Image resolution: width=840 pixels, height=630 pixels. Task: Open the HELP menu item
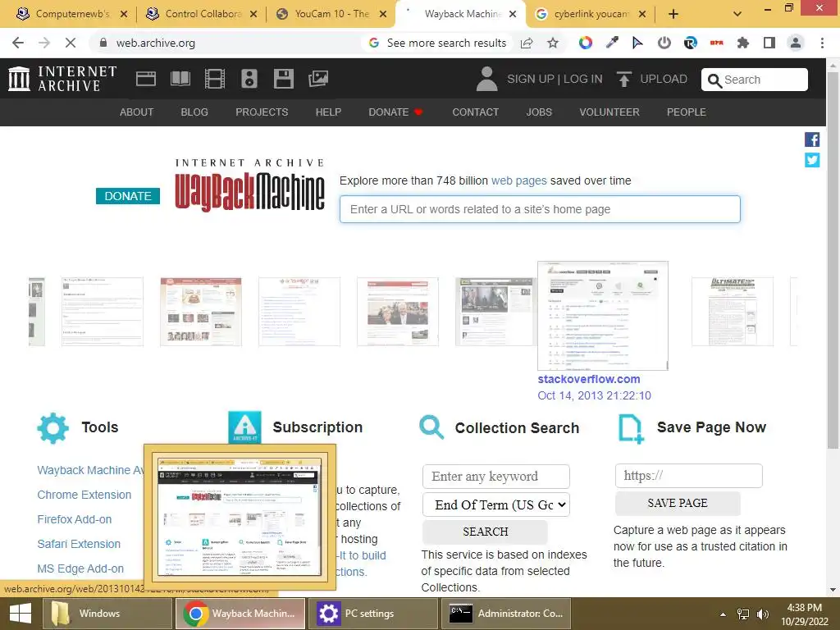(x=328, y=112)
